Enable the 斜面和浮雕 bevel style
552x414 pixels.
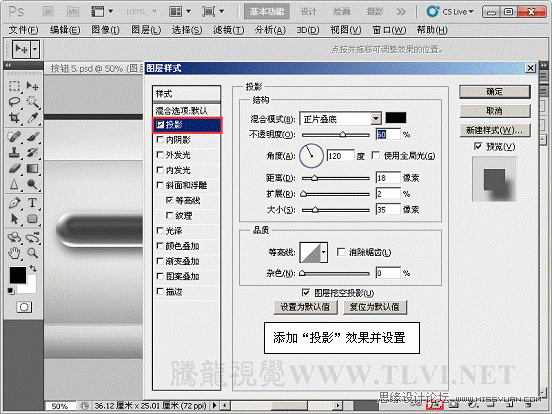tap(160, 185)
